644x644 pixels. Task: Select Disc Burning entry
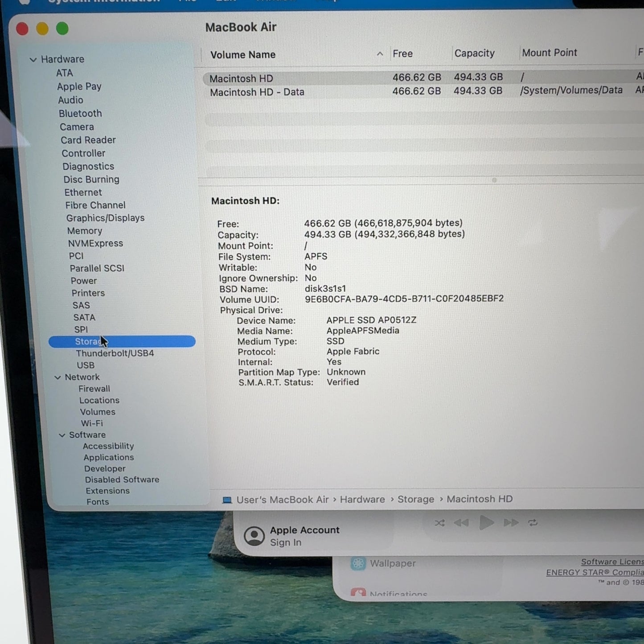click(91, 180)
